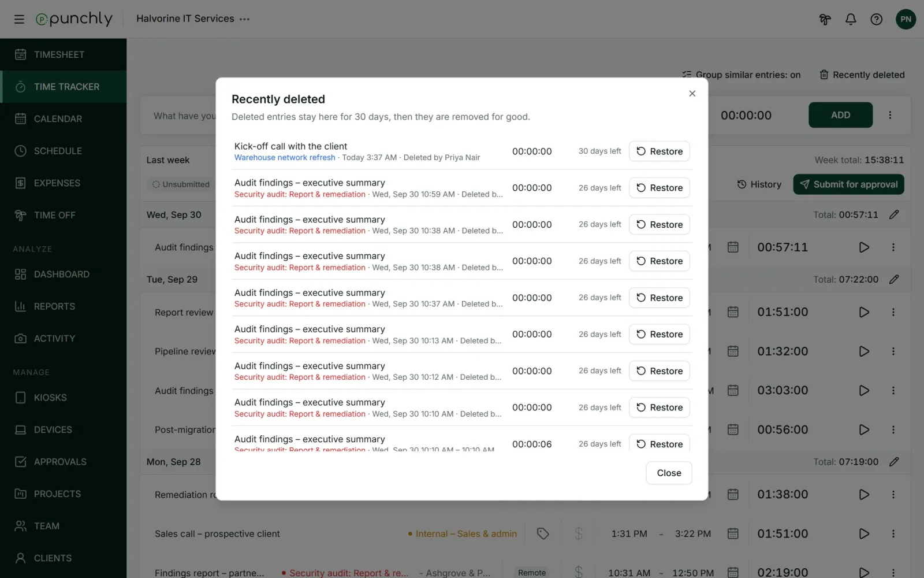Open Calendar from the sidebar
Viewport: 924px width, 578px height.
(x=64, y=118)
